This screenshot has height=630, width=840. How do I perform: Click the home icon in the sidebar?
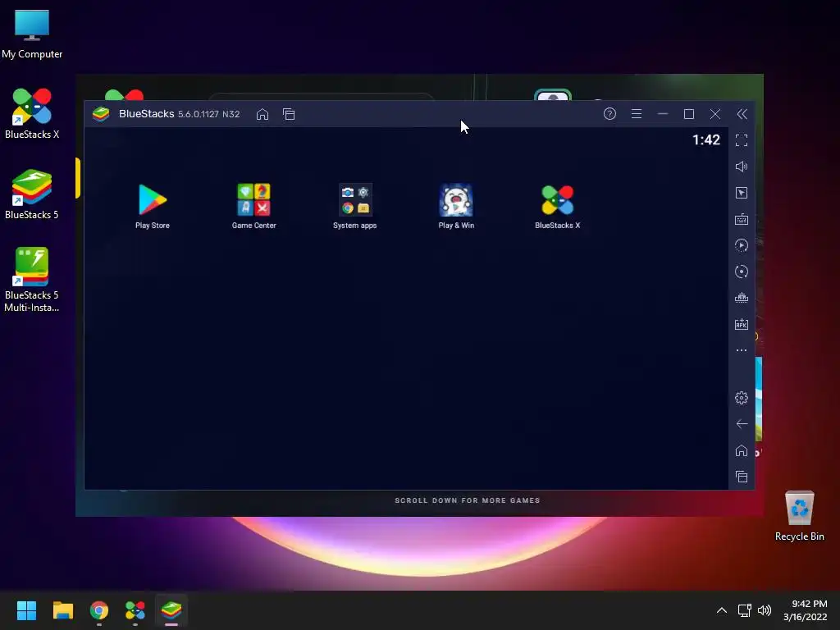pyautogui.click(x=742, y=450)
